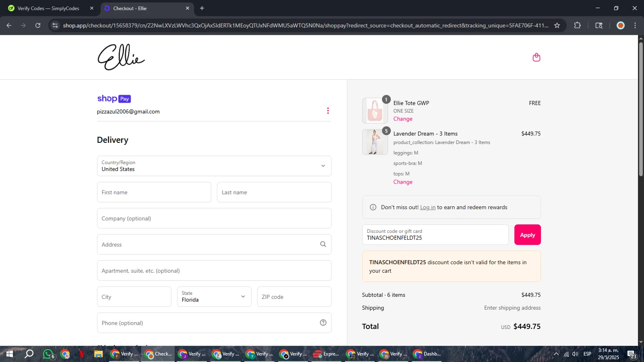Reload the checkout page

(38, 25)
